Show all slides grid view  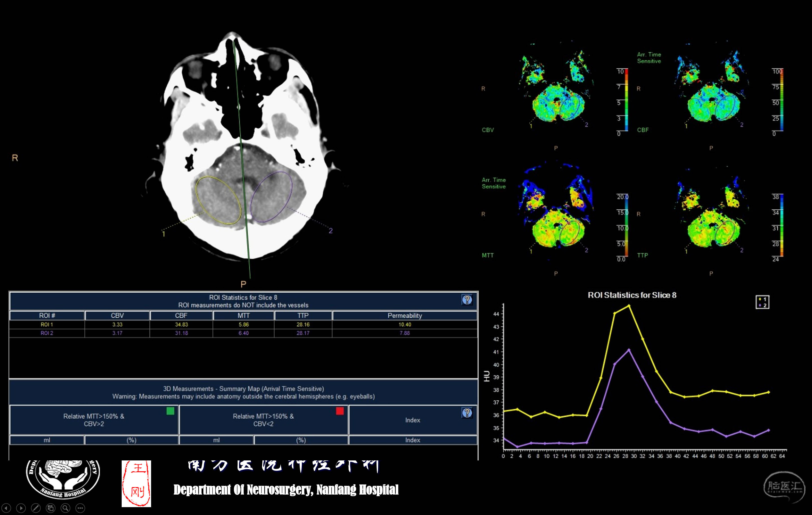51,508
